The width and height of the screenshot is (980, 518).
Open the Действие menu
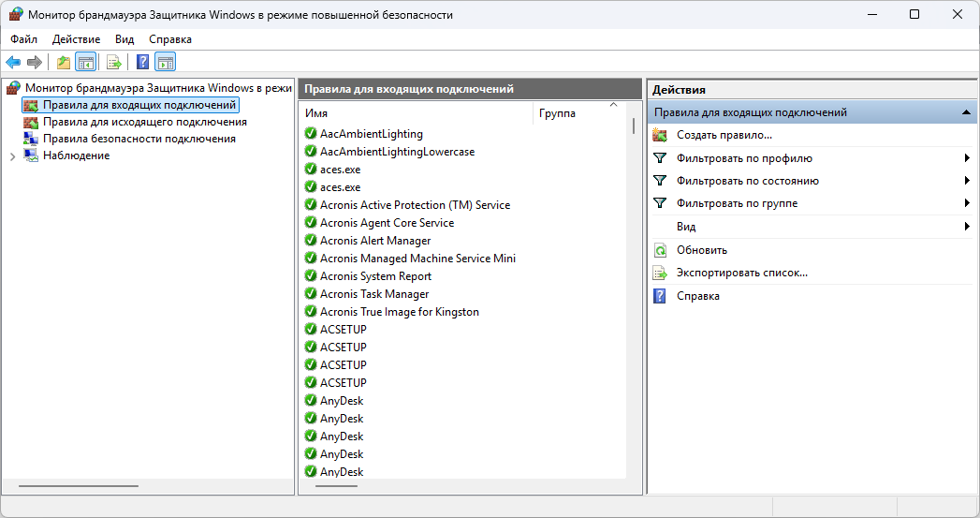pos(76,39)
